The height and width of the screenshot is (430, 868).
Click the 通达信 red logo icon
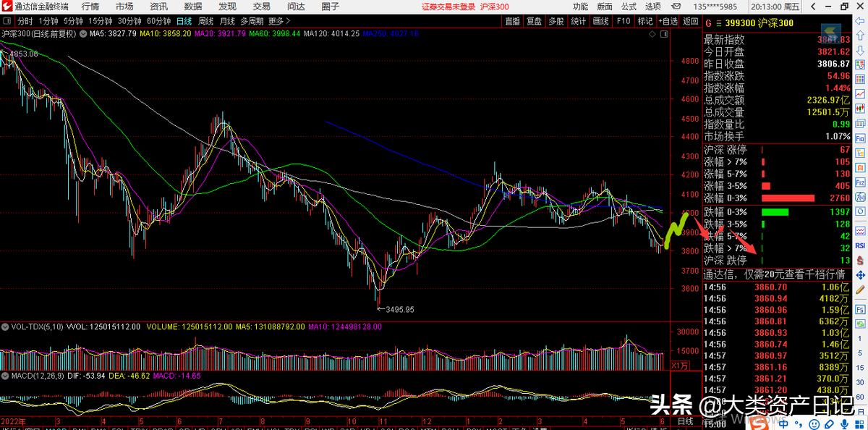[7, 7]
